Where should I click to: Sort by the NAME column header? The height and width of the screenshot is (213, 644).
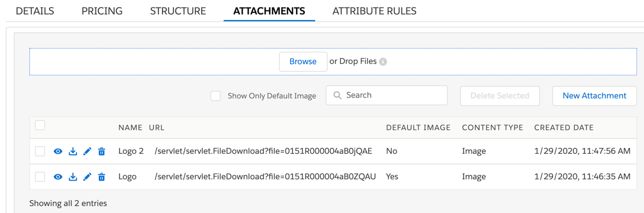(130, 127)
